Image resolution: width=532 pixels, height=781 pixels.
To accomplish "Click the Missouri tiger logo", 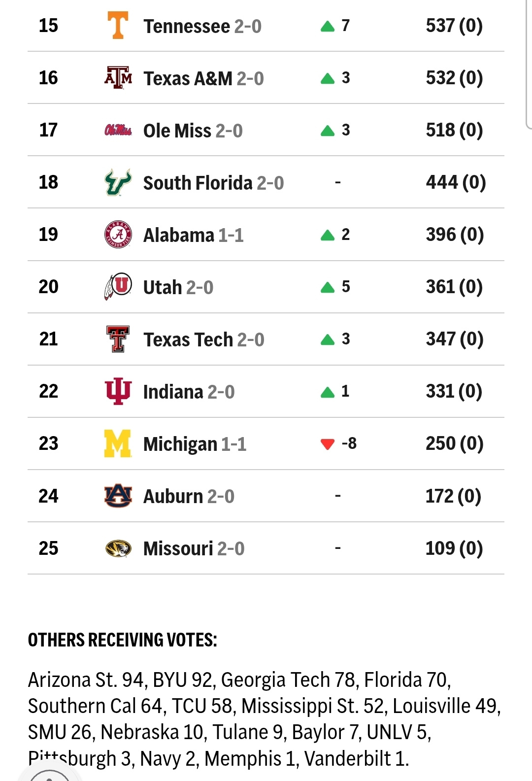I will coord(118,548).
